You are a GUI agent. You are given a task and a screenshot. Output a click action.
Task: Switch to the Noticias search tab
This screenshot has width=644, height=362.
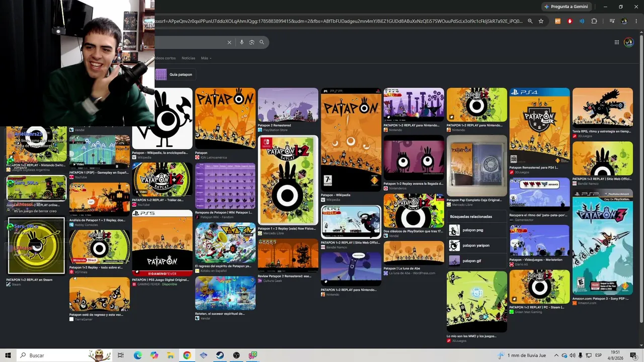tap(188, 58)
